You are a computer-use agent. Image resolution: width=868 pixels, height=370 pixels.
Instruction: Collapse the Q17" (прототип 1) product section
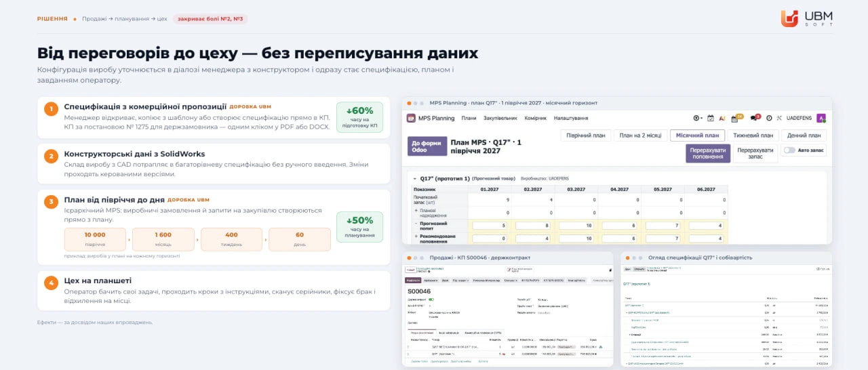pyautogui.click(x=414, y=178)
